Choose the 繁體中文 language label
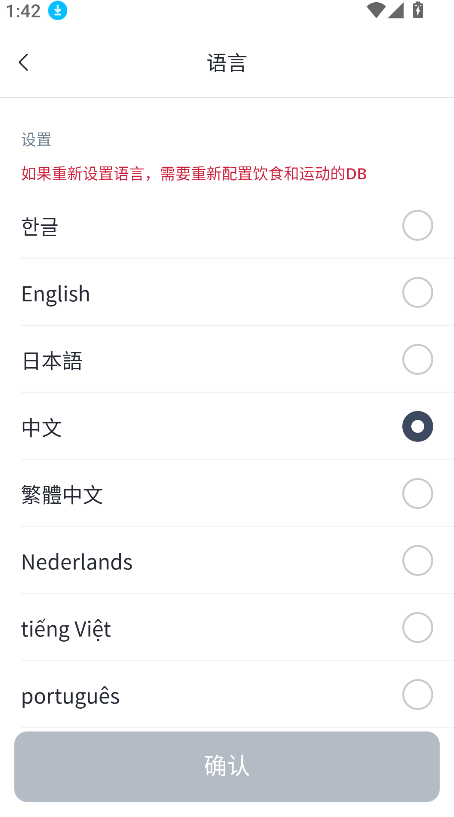454x817 pixels. (62, 494)
